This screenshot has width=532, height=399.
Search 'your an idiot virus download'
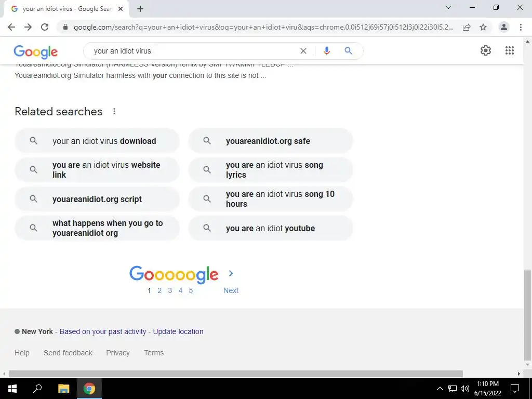pyautogui.click(x=97, y=141)
